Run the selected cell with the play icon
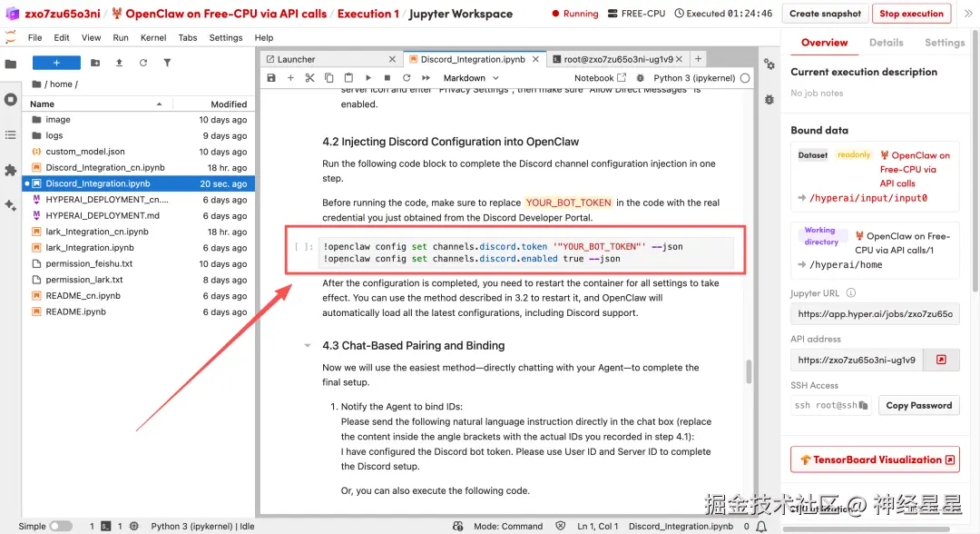980x534 pixels. coord(368,78)
